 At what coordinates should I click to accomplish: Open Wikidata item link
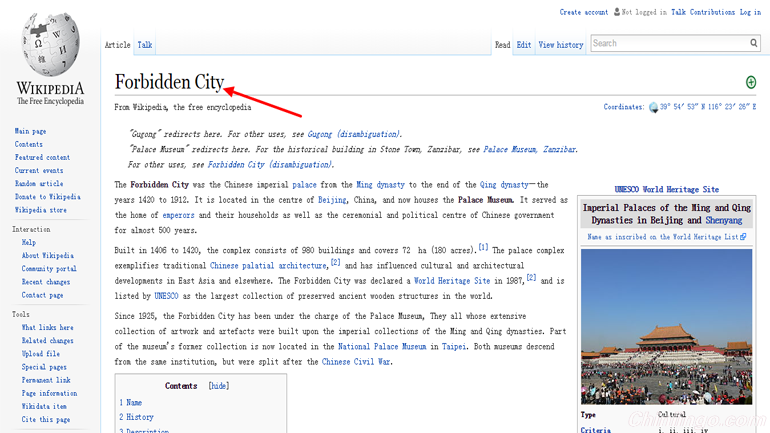44,406
